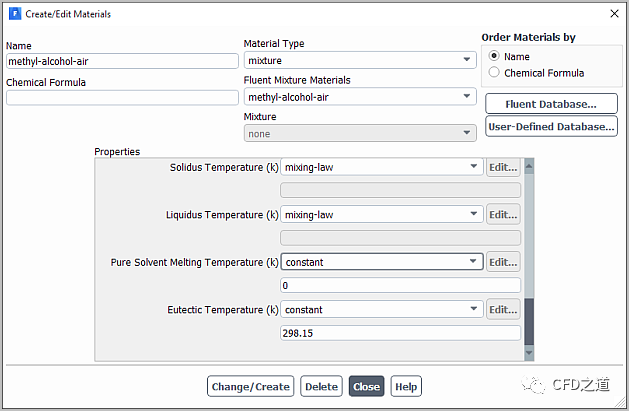The width and height of the screenshot is (629, 411).
Task: Open the User-Defined Database
Action: coord(550,127)
